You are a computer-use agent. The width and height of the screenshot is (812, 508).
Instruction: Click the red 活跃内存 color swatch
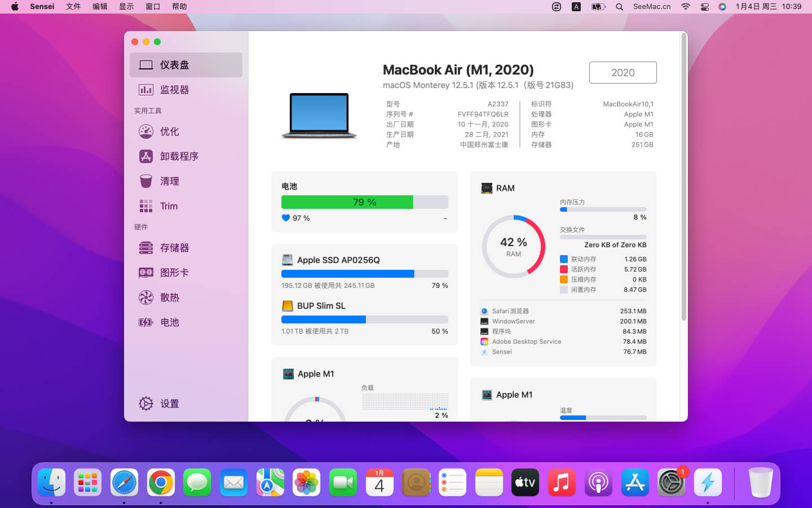point(564,269)
